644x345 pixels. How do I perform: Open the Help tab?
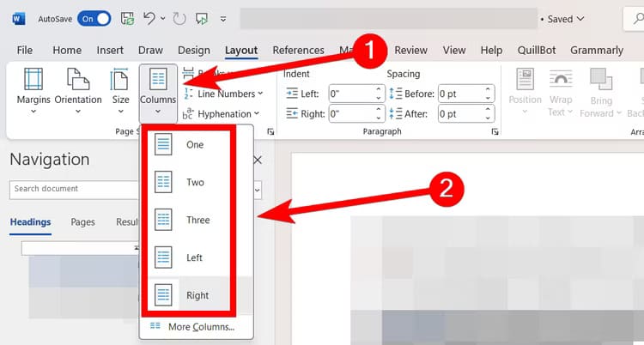(492, 50)
